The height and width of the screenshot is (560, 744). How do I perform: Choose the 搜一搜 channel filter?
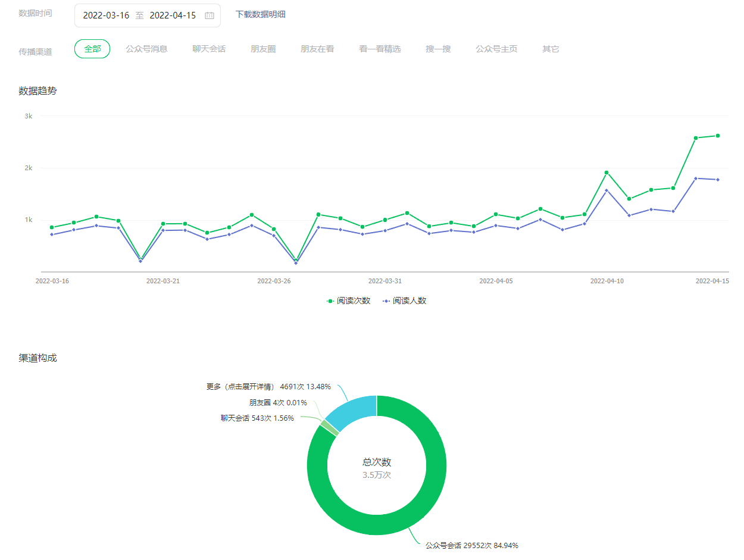tap(438, 49)
